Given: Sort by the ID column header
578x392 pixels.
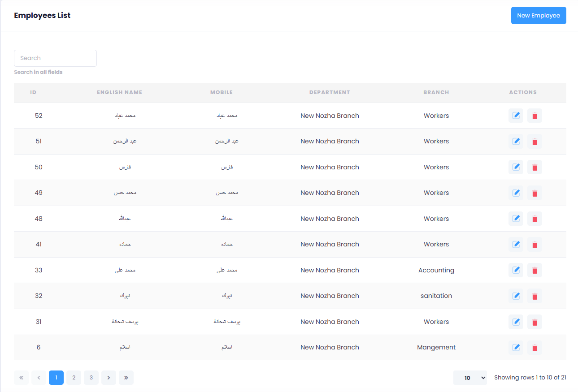Looking at the screenshot, I should point(33,92).
